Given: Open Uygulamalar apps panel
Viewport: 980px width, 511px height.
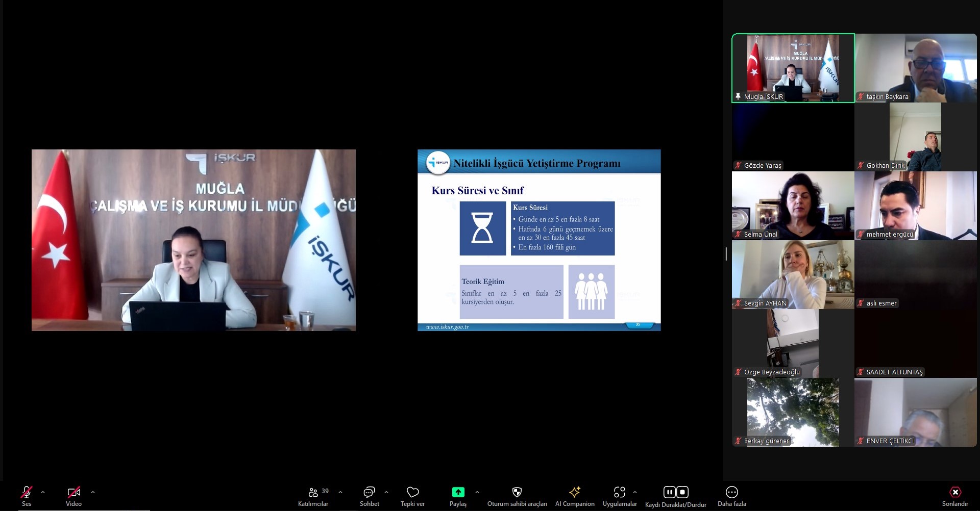Looking at the screenshot, I should point(620,496).
